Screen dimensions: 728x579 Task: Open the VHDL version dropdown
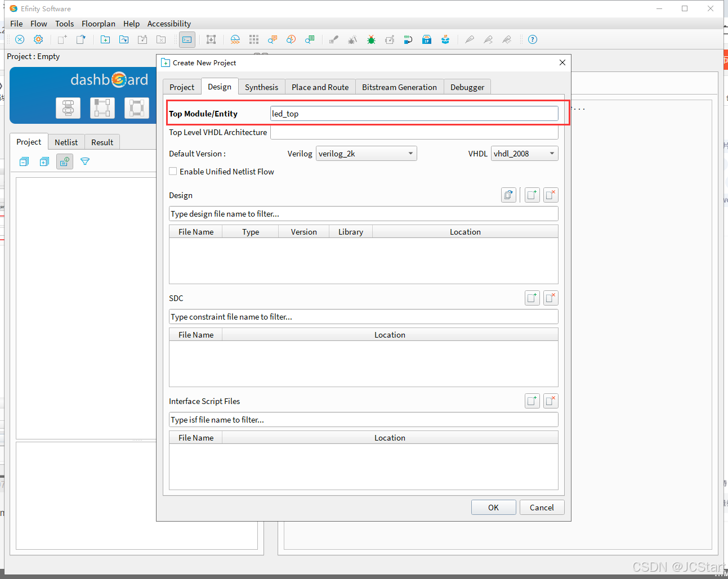[525, 154]
